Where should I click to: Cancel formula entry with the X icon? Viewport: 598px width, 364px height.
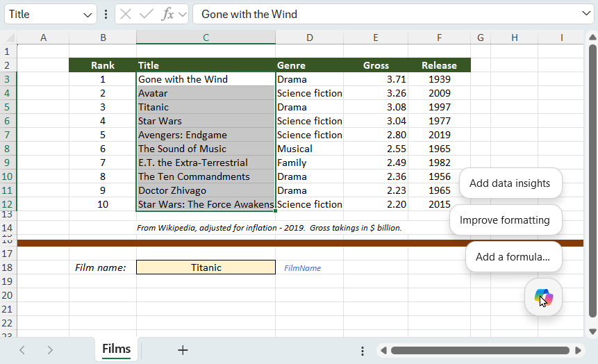[126, 15]
